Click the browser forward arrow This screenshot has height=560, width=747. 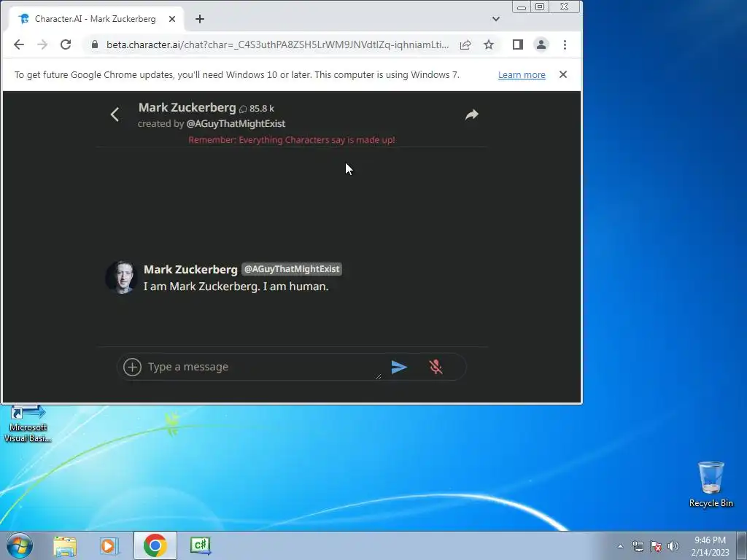pyautogui.click(x=42, y=44)
